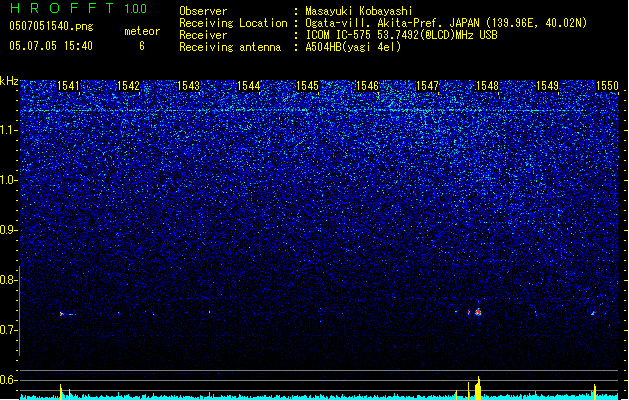This screenshot has width=629, height=400.
Task: Click the date stamp 05.07.05 15:40
Action: (51, 46)
